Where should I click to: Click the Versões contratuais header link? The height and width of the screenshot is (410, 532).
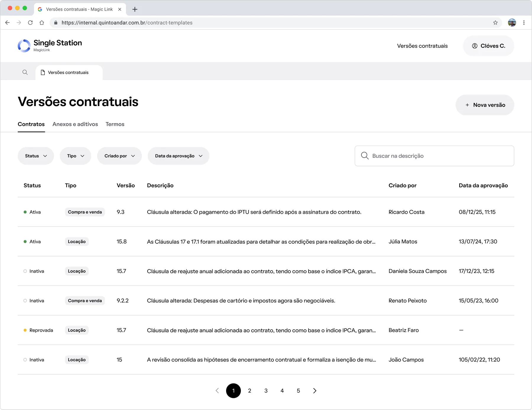(422, 46)
